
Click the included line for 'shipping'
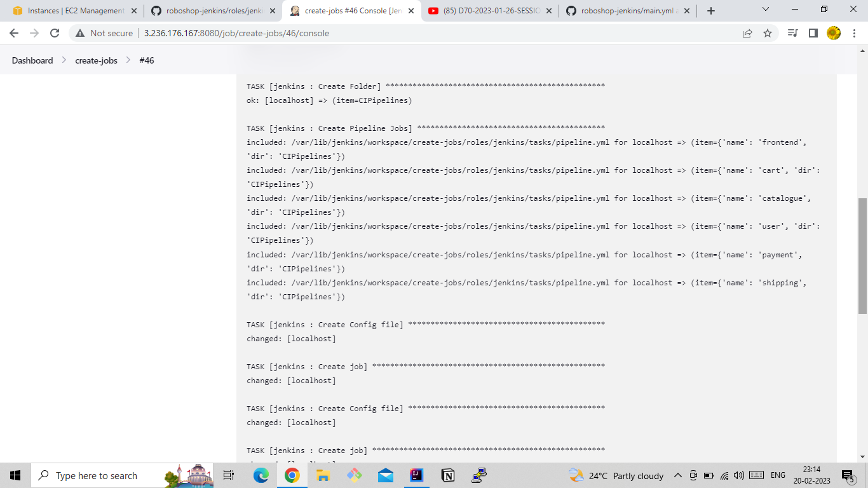coord(527,290)
